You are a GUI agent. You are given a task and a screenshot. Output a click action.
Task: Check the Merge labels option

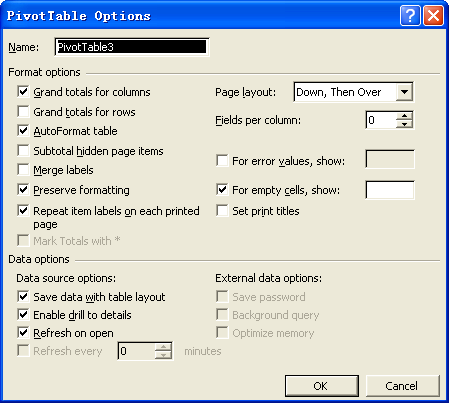(23, 169)
